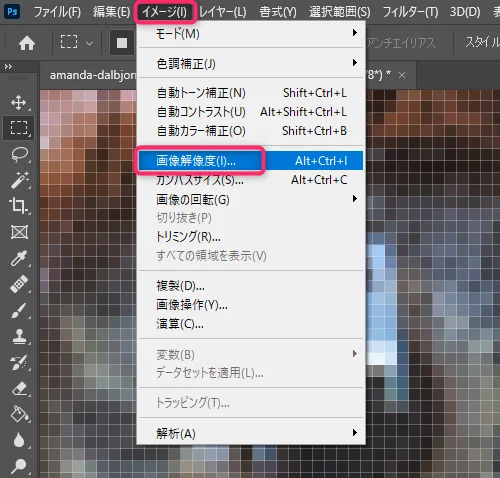The image size is (500, 478).
Task: Expand the 解析(A) submenu
Action: (251, 433)
